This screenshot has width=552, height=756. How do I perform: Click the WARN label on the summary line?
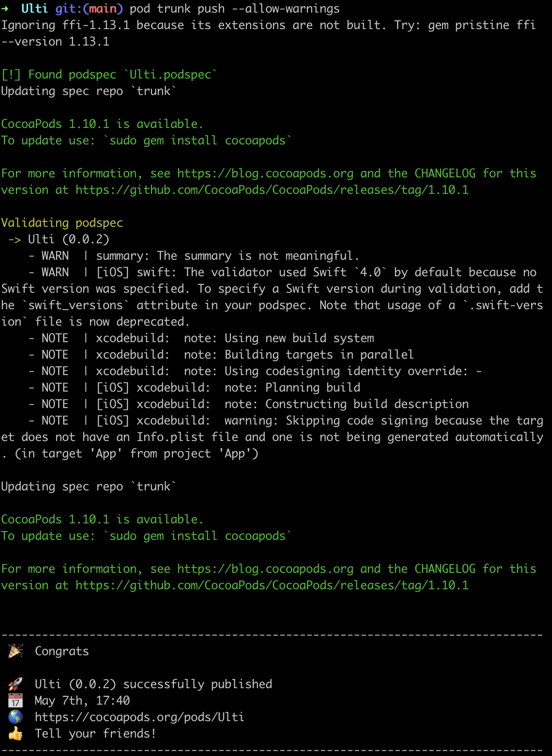click(55, 256)
